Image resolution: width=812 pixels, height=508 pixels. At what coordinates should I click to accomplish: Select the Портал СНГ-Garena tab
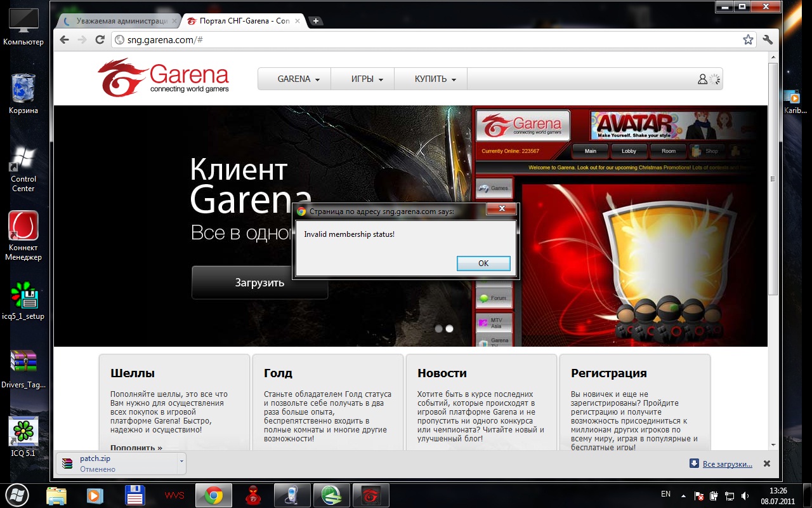(x=243, y=21)
